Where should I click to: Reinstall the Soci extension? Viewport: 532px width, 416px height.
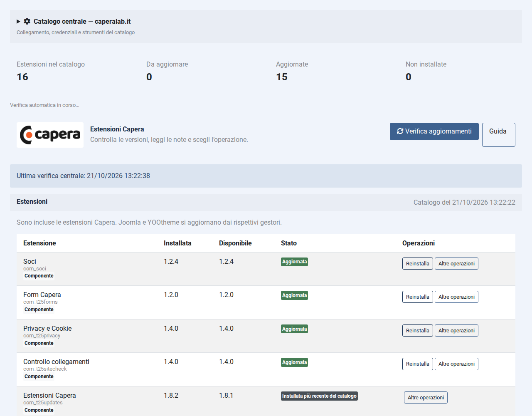point(418,264)
